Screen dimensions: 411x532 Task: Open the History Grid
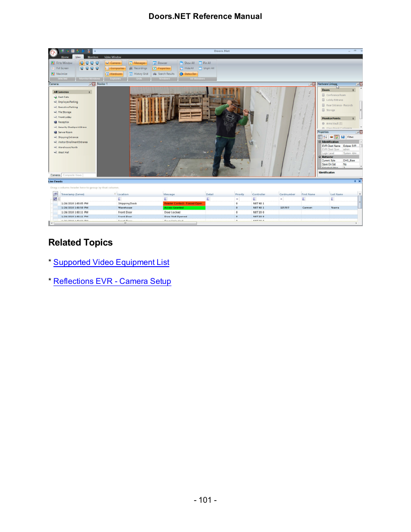click(x=139, y=74)
